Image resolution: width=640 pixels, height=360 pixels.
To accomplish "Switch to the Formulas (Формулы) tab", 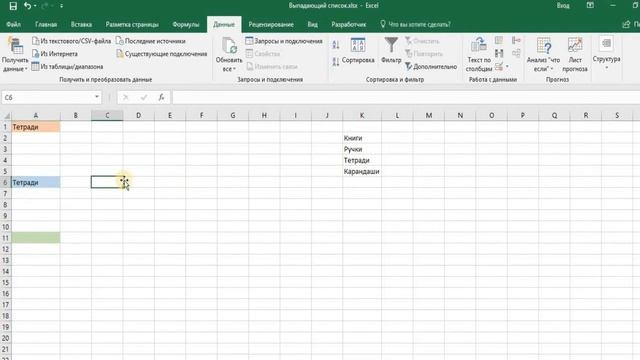I will point(186,24).
